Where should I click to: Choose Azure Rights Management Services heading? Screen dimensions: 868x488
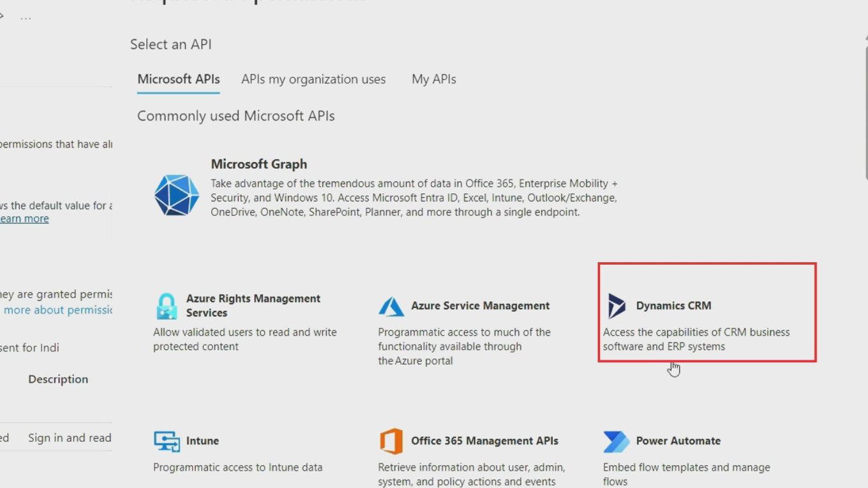(x=253, y=306)
